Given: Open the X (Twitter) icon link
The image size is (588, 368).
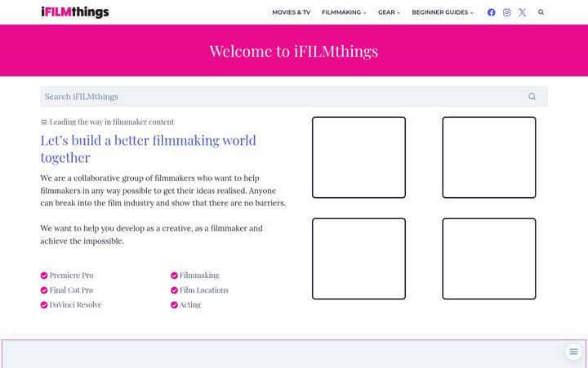Looking at the screenshot, I should (523, 12).
